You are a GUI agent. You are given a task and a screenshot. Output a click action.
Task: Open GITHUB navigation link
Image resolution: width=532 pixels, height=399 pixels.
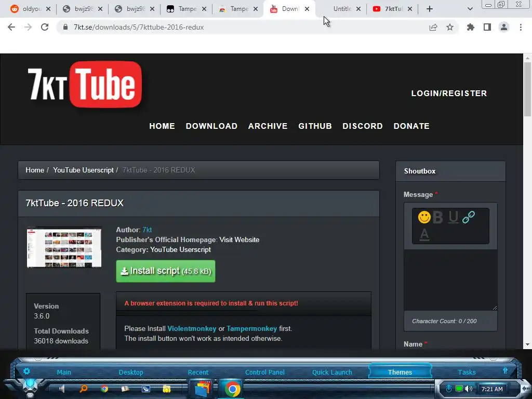(315, 126)
